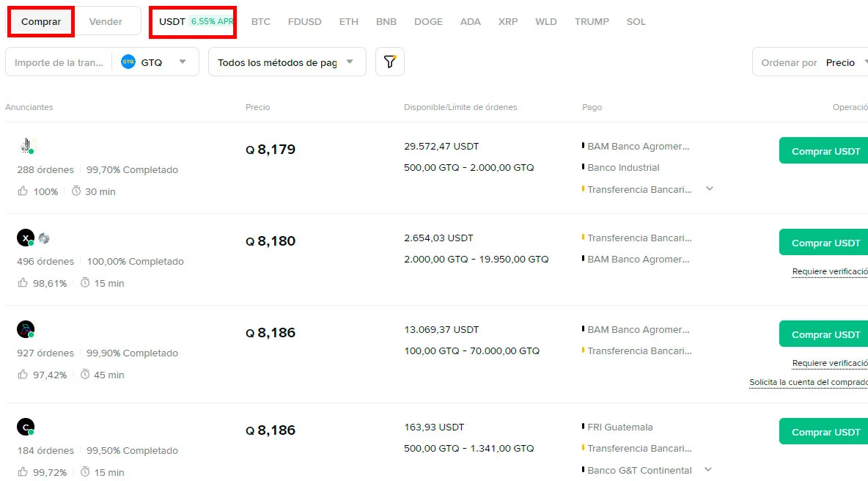Open Solicita la cuenta del comprador link
The width and height of the screenshot is (868, 481).
tap(808, 382)
